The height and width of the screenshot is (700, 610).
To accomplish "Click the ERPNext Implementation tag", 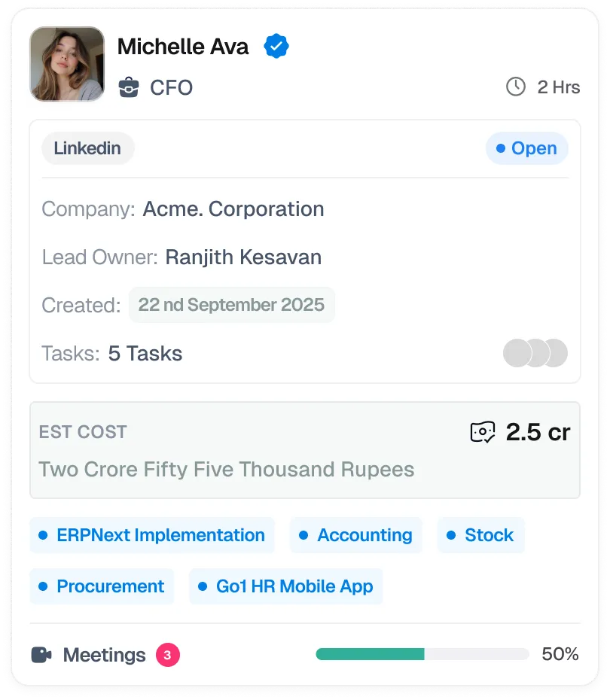I will pyautogui.click(x=152, y=535).
